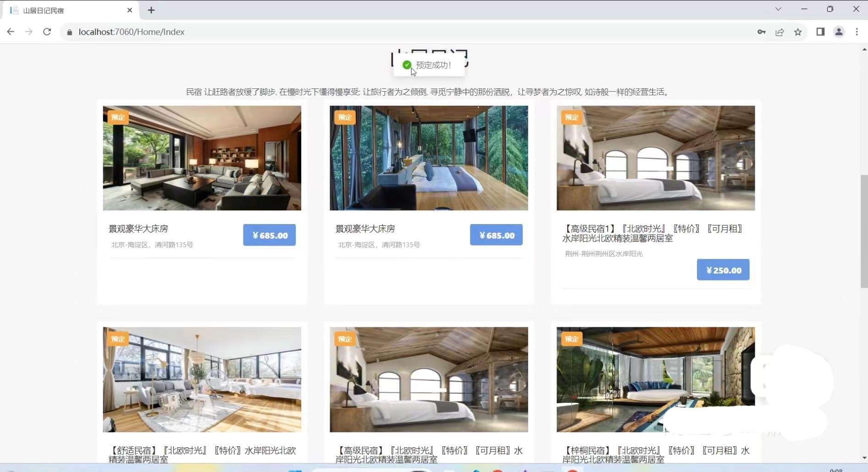Click scrollbar down arrow
Viewport: 868px width, 472px height.
(x=864, y=458)
